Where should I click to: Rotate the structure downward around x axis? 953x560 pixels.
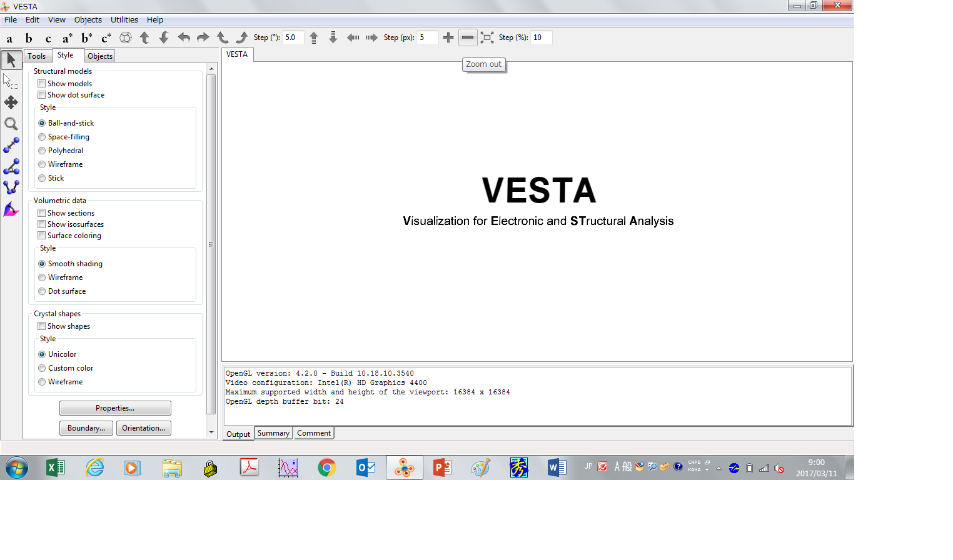[x=164, y=38]
